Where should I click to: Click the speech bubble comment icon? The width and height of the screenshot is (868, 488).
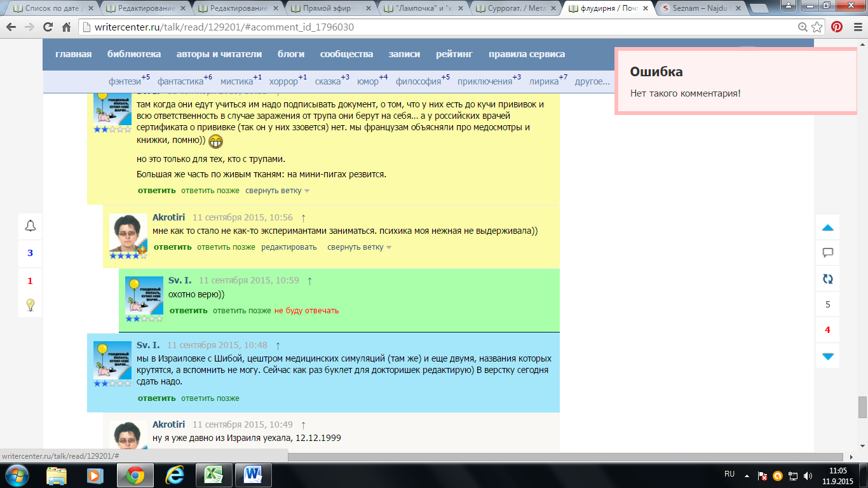pyautogui.click(x=827, y=253)
